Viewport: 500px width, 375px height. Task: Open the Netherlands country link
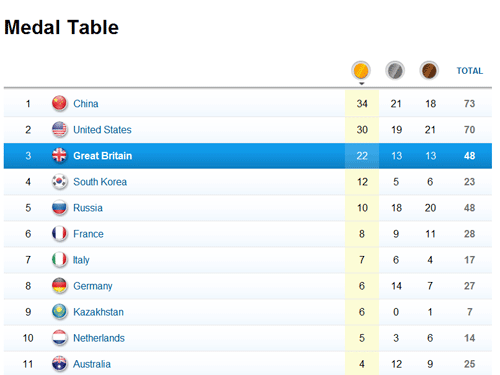coord(99,338)
